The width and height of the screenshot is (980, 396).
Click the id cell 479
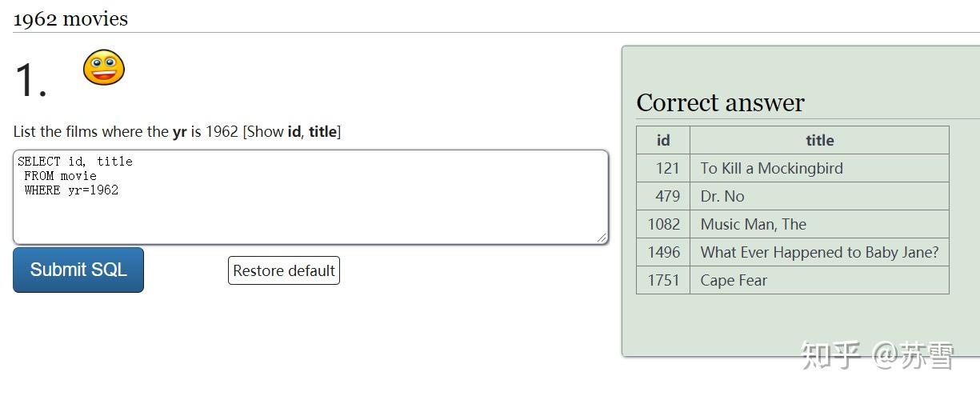(x=667, y=196)
